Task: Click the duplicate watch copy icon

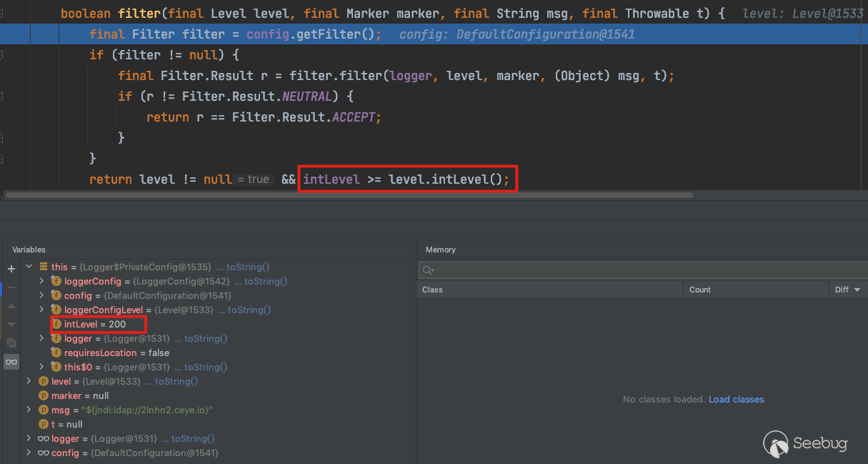Action: 11,343
